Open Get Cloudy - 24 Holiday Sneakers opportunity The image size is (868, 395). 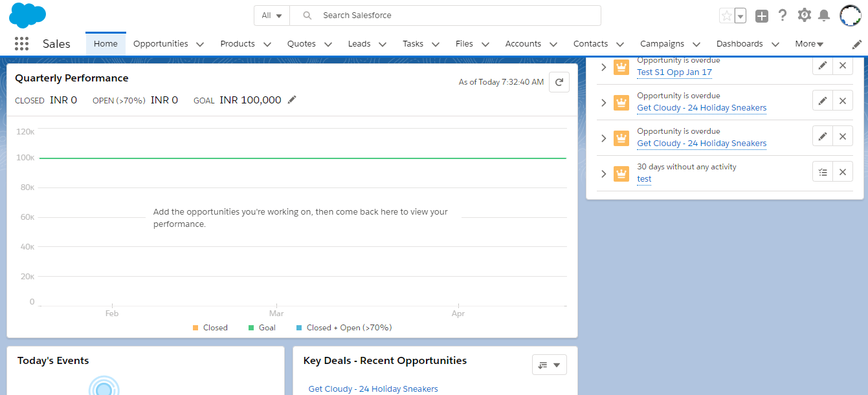(701, 107)
